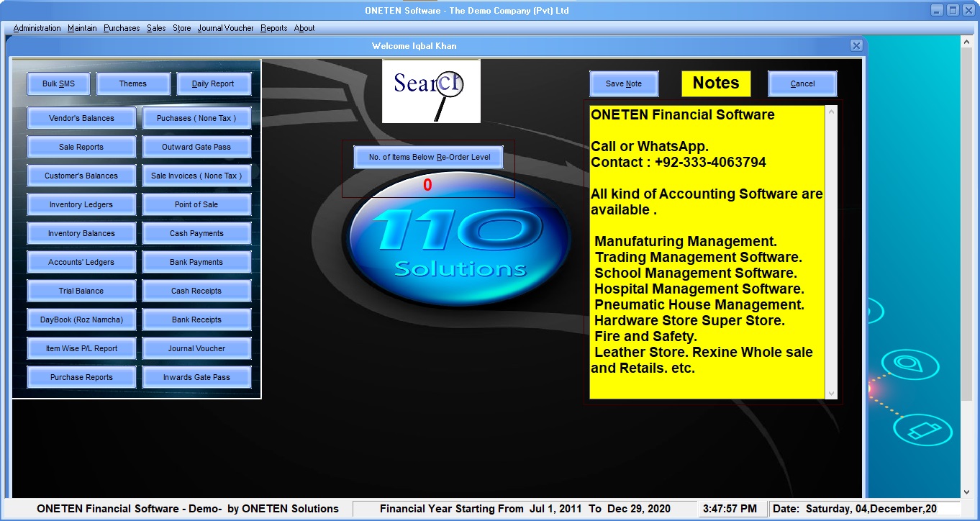The image size is (980, 521).
Task: View the Trial Balance report
Action: pos(81,291)
